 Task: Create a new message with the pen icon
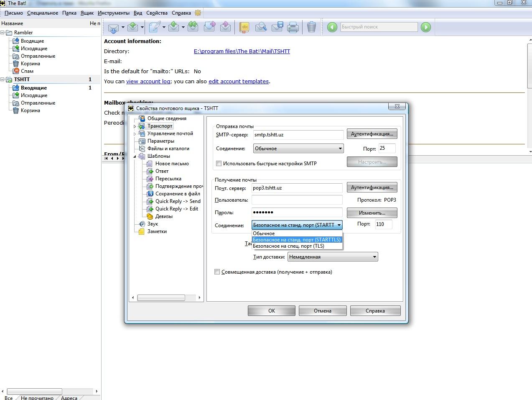click(x=154, y=27)
